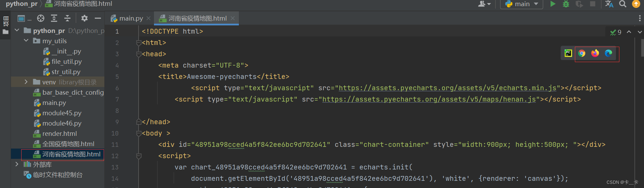Fold the script block on line 12
Image resolution: width=644 pixels, height=188 pixels.
[x=139, y=156]
